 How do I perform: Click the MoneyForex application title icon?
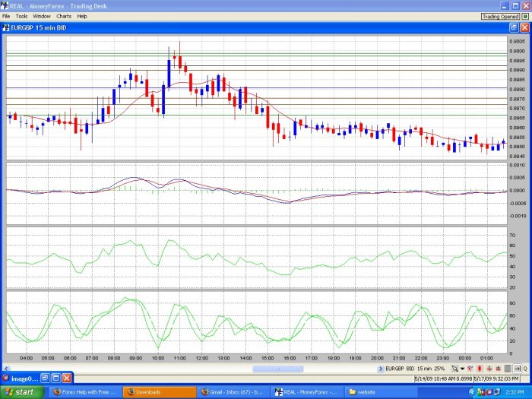click(5, 6)
